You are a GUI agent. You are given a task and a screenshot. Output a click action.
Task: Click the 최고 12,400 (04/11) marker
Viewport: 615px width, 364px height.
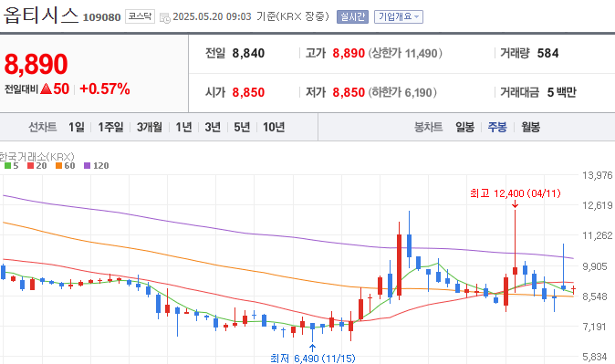[x=516, y=193]
